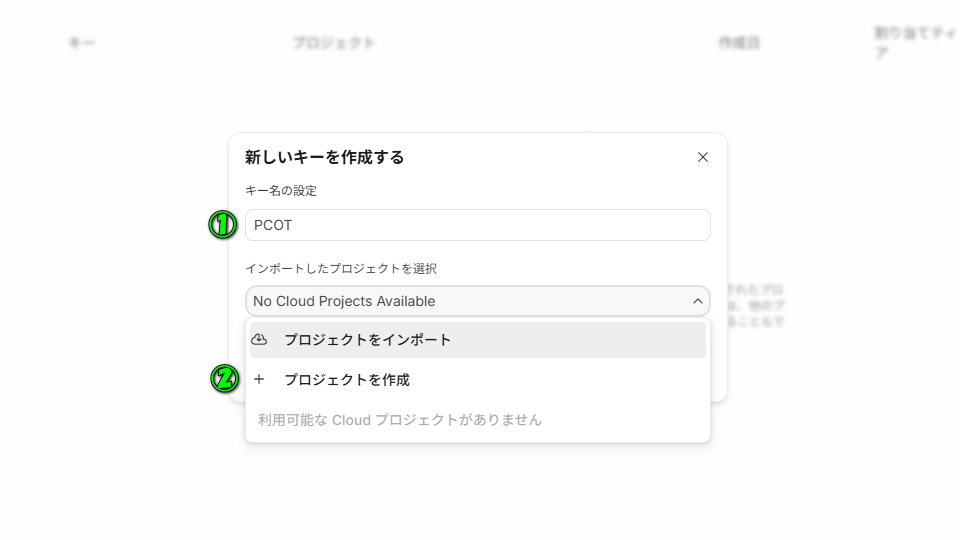
Task: Click the green number 2 badge
Action: 225,379
